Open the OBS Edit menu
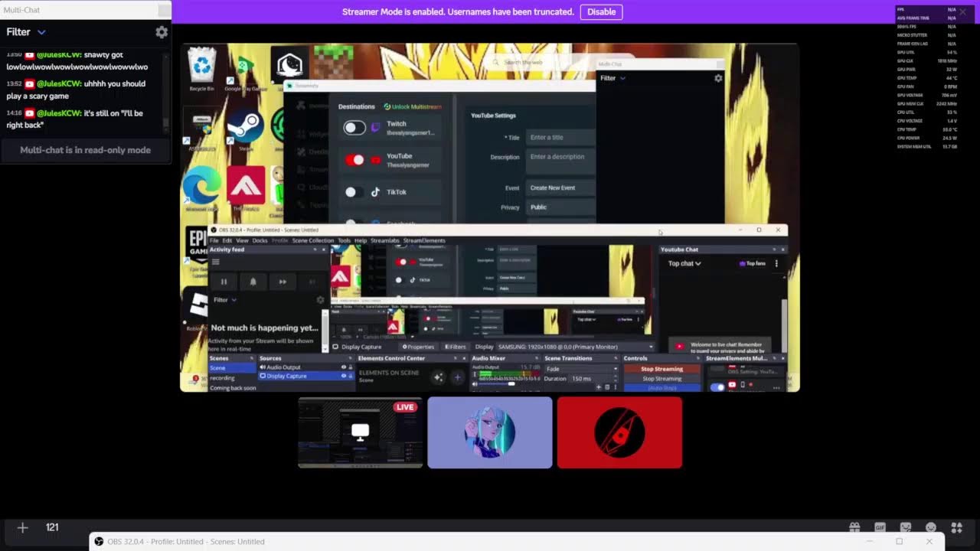This screenshot has height=551, width=980. pos(227,240)
